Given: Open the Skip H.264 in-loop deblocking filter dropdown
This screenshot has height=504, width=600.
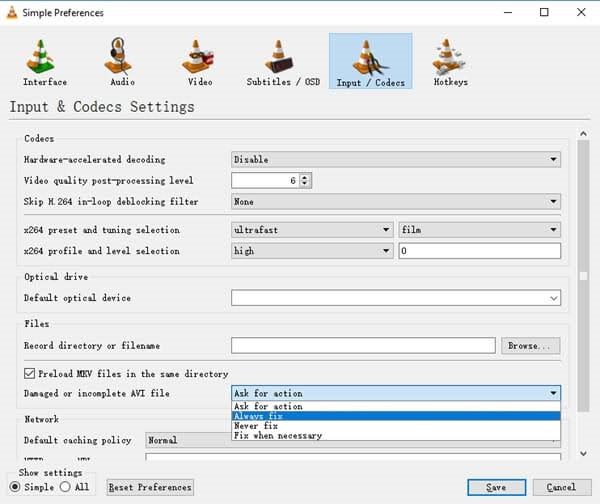Looking at the screenshot, I should click(396, 201).
